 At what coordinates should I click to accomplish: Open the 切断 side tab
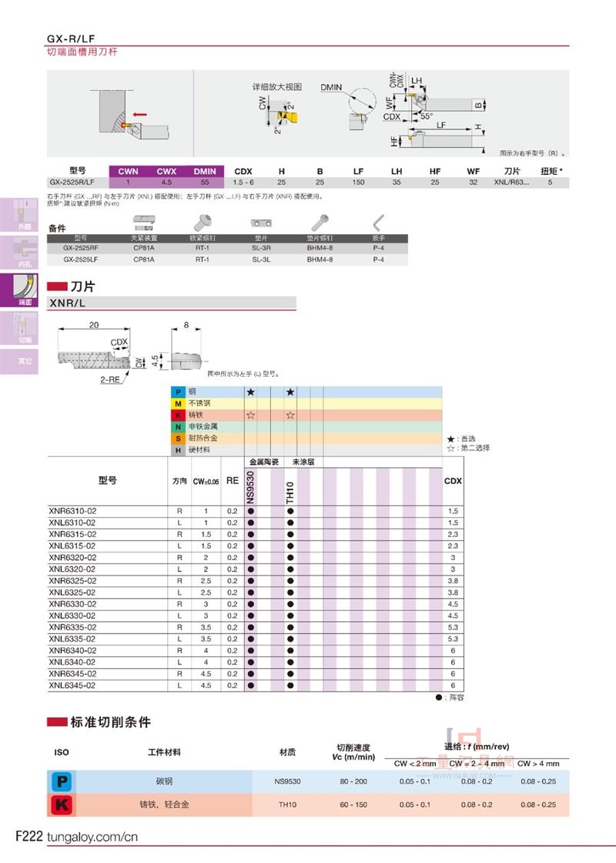(x=18, y=328)
